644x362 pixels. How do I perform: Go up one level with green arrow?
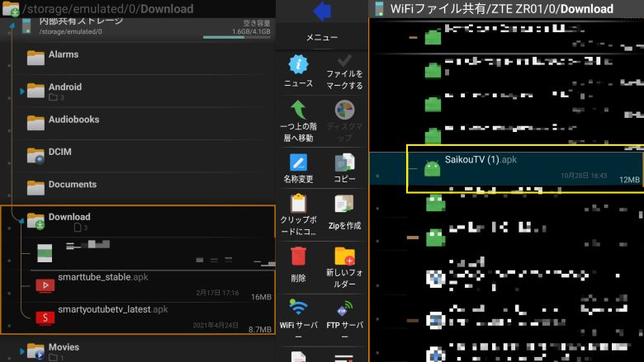(x=299, y=110)
